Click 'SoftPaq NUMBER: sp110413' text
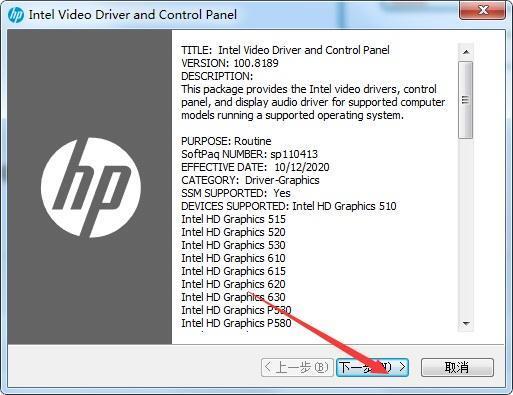The height and width of the screenshot is (395, 513). (249, 154)
